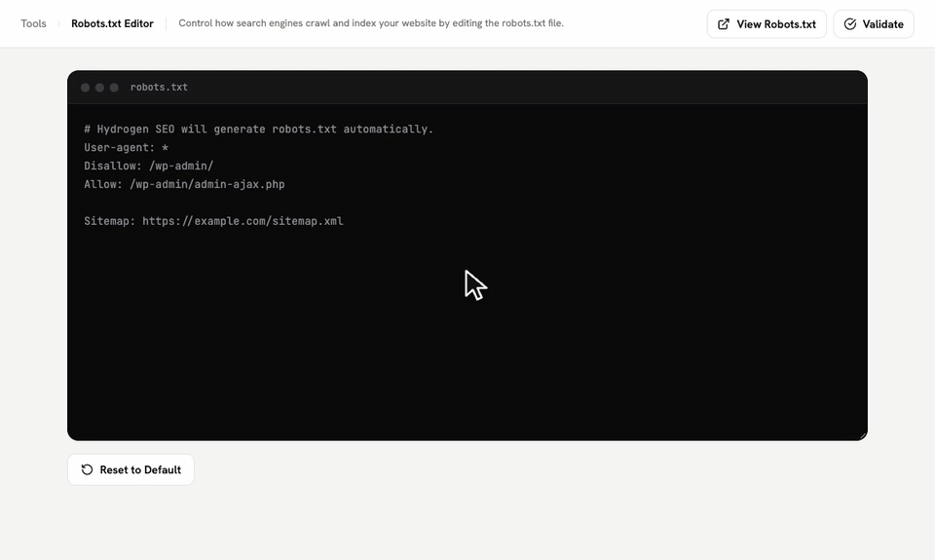Click the checkmark circle icon on Validate

850,24
